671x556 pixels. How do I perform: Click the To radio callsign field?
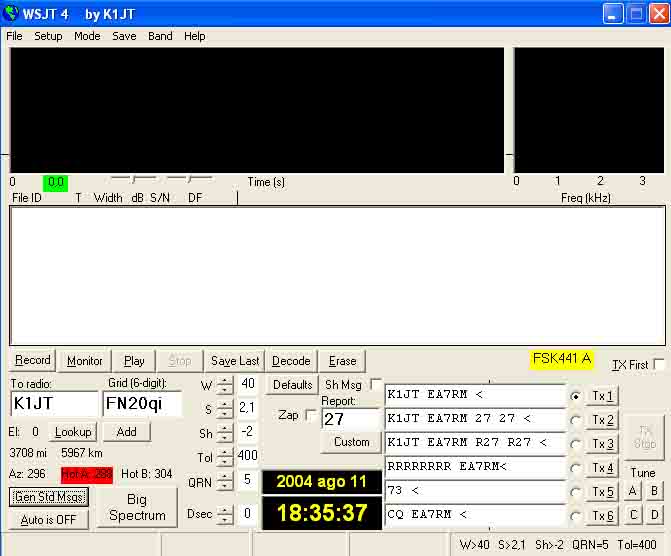coord(54,403)
